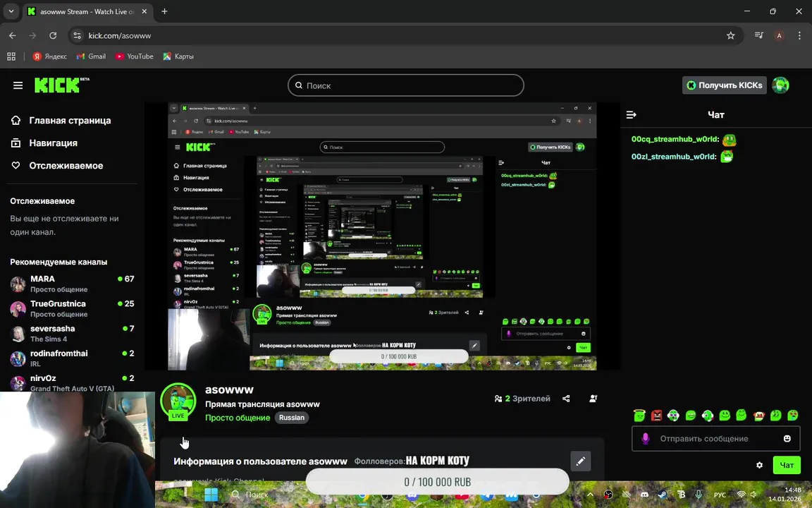
Task: Edit channel info with pencil button
Action: point(581,461)
